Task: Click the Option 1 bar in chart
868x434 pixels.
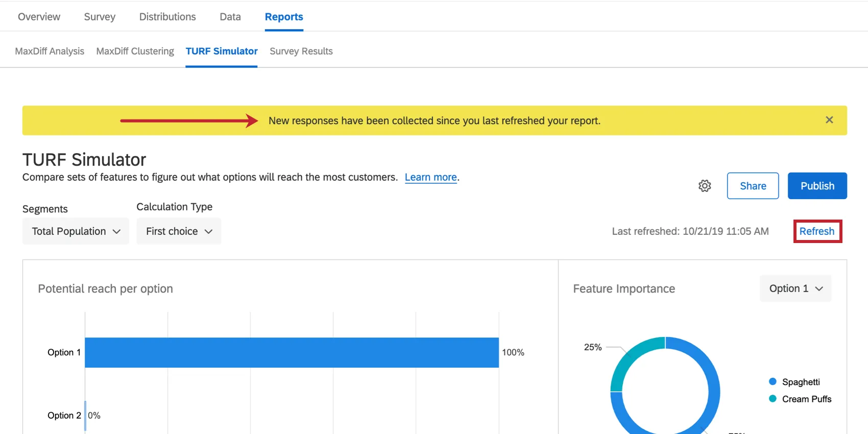Action: pos(292,352)
